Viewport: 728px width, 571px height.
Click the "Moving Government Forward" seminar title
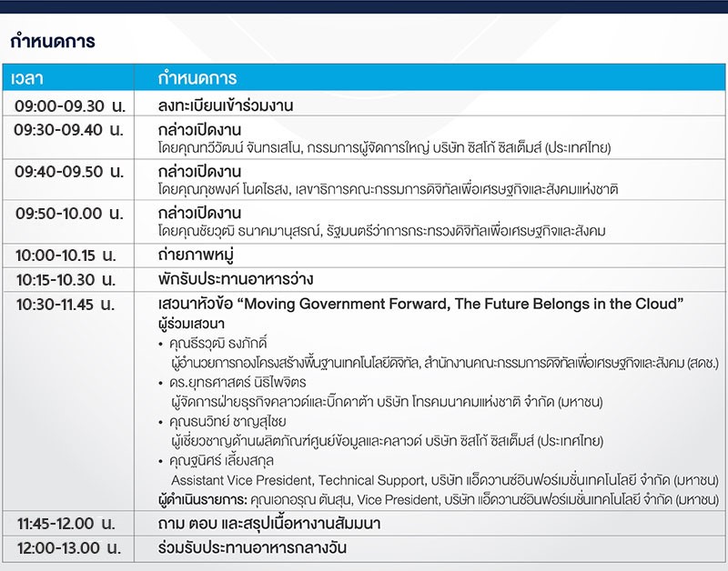point(420,304)
